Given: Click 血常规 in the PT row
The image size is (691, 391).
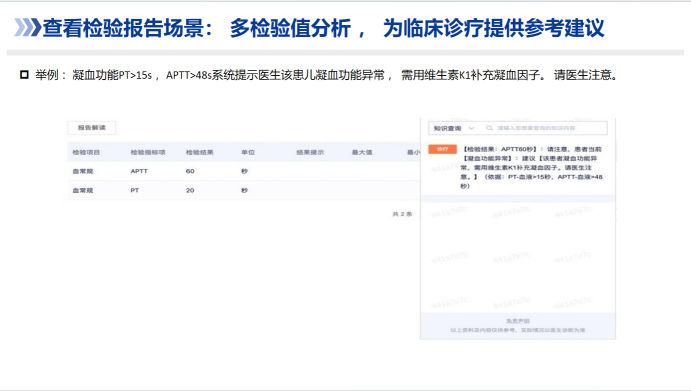Looking at the screenshot, I should 83,190.
